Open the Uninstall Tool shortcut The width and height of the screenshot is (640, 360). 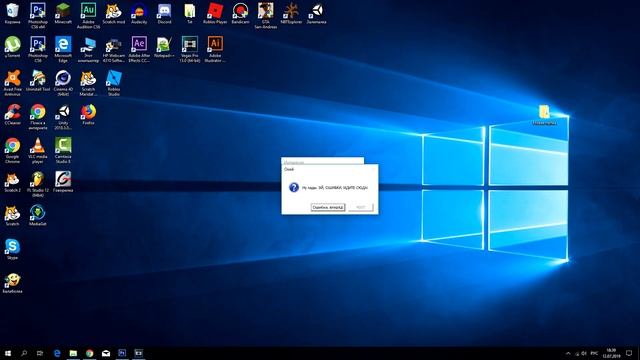point(38,80)
